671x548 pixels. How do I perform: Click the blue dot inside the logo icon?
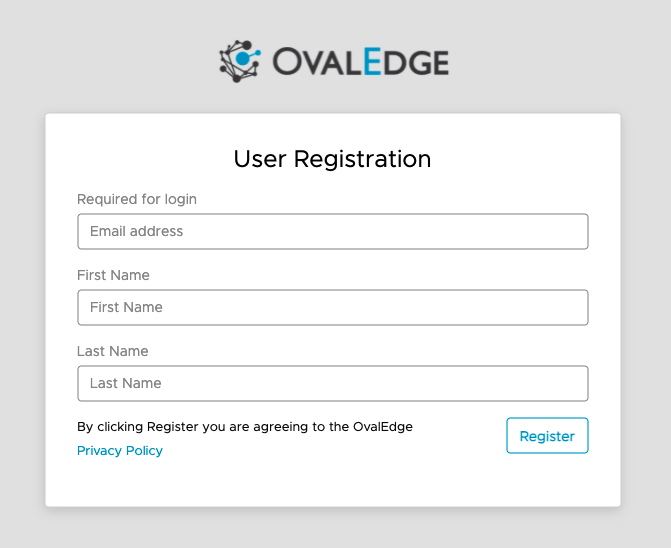pyautogui.click(x=243, y=59)
